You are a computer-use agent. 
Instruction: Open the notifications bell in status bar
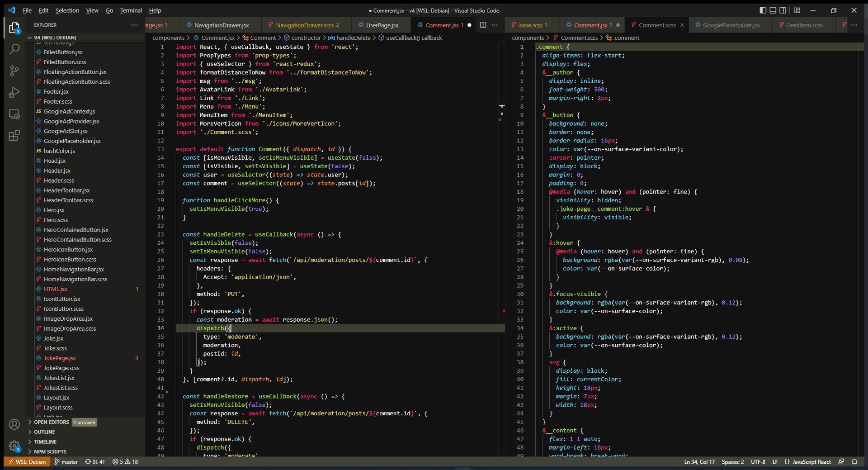tap(854, 462)
